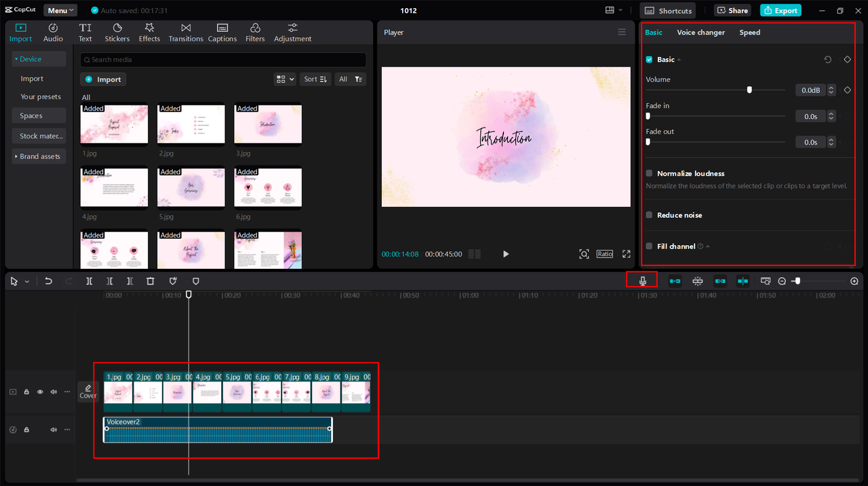Select the 5.jpg media thumbnail
Viewport: 868px width, 486px height.
191,188
